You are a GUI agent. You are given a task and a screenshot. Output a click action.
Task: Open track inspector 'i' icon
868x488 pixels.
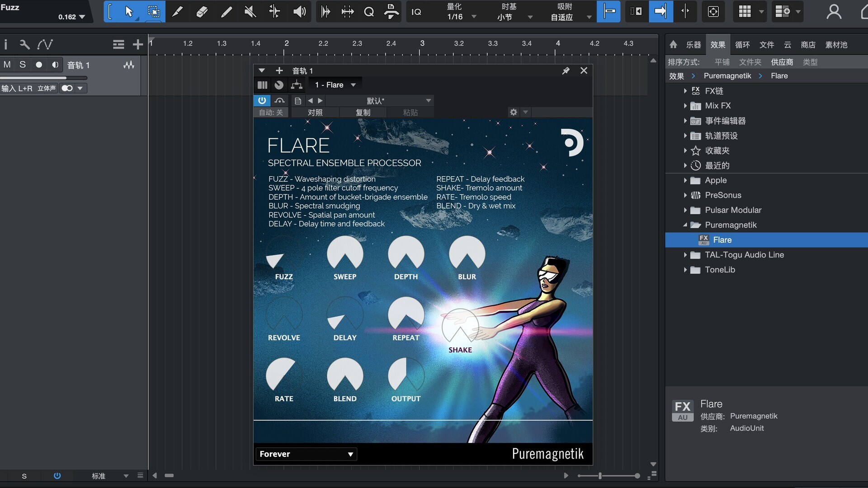point(5,44)
